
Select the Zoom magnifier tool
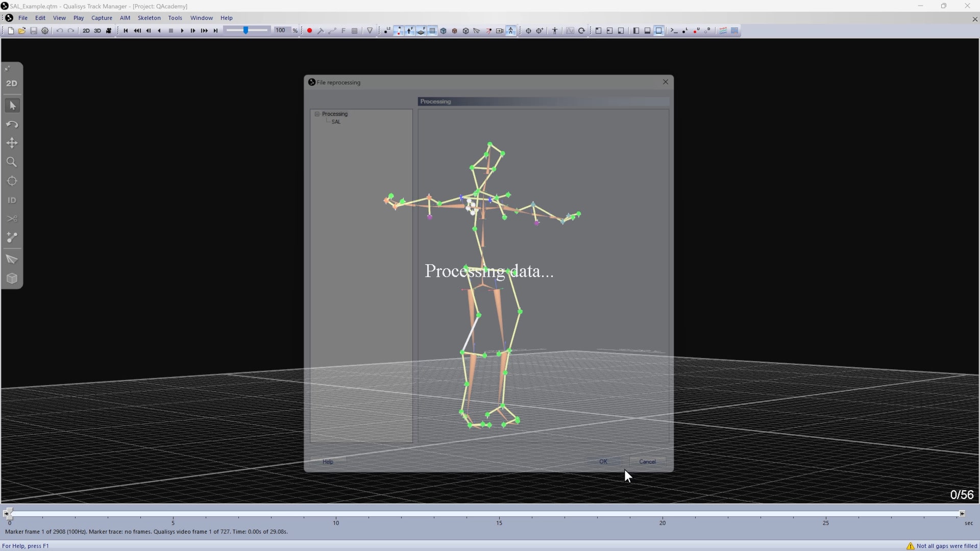point(12,162)
